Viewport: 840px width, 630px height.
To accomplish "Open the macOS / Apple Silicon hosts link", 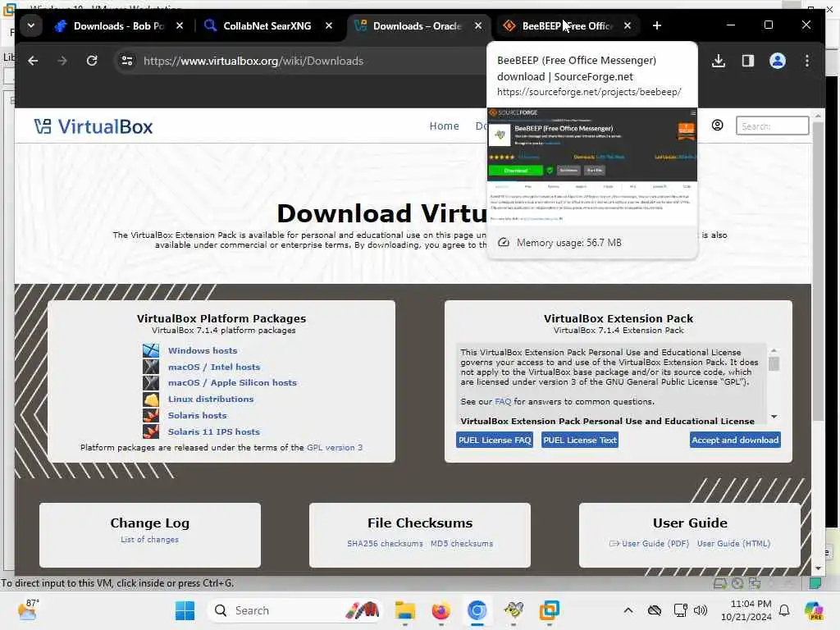I will 232,382.
